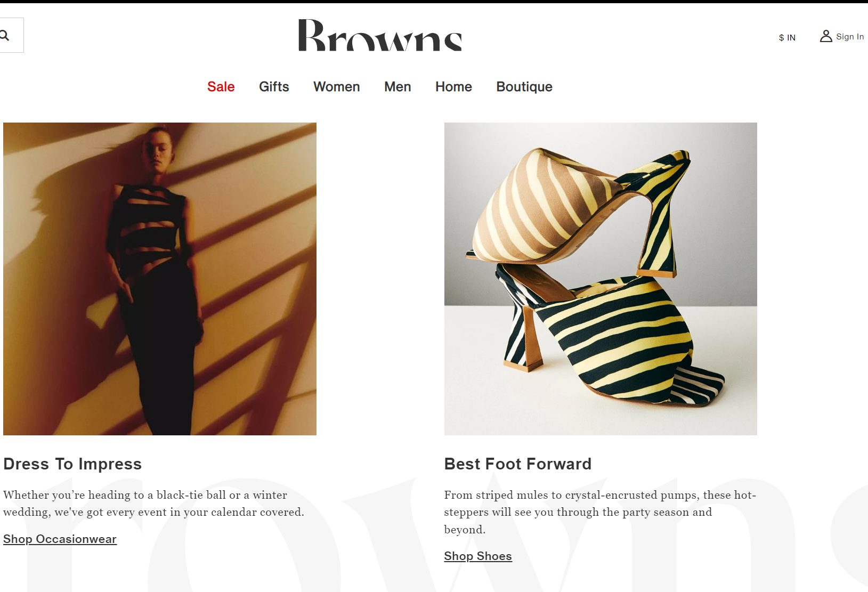Click the search magnifier icon
Viewport: 868px width, 592px height.
click(x=4, y=36)
